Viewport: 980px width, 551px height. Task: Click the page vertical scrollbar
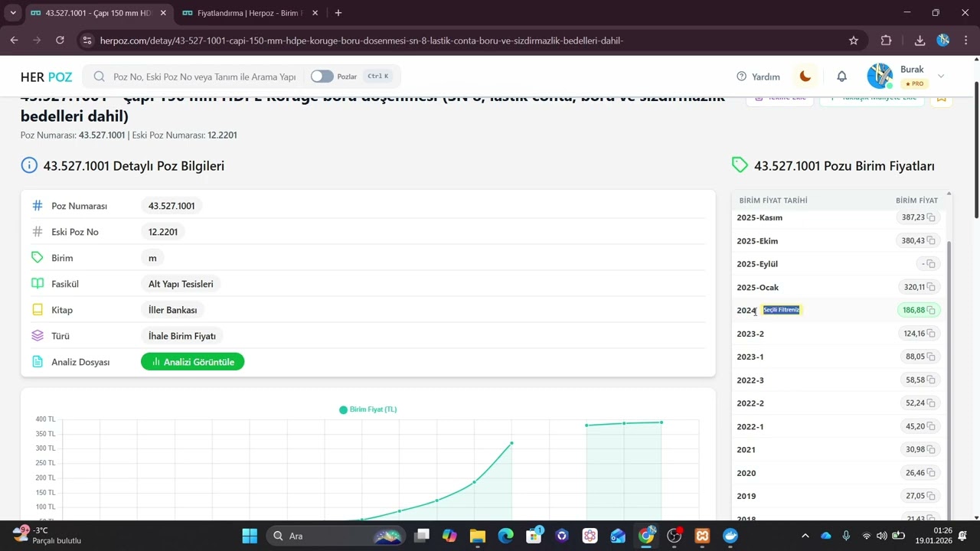pos(975,149)
